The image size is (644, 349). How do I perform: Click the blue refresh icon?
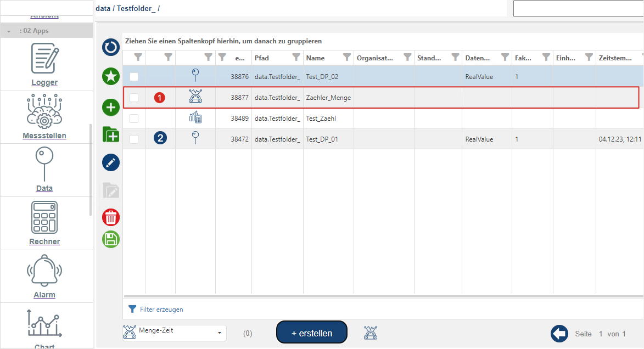pos(111,48)
